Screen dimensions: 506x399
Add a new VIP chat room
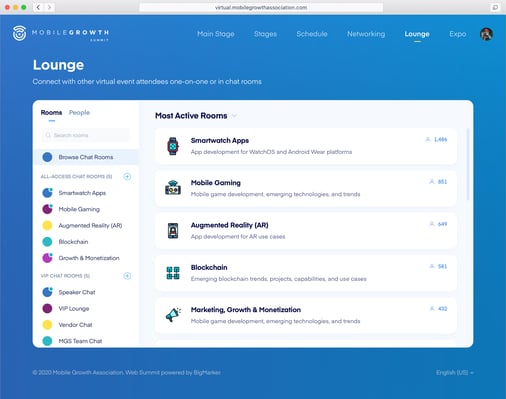(127, 276)
